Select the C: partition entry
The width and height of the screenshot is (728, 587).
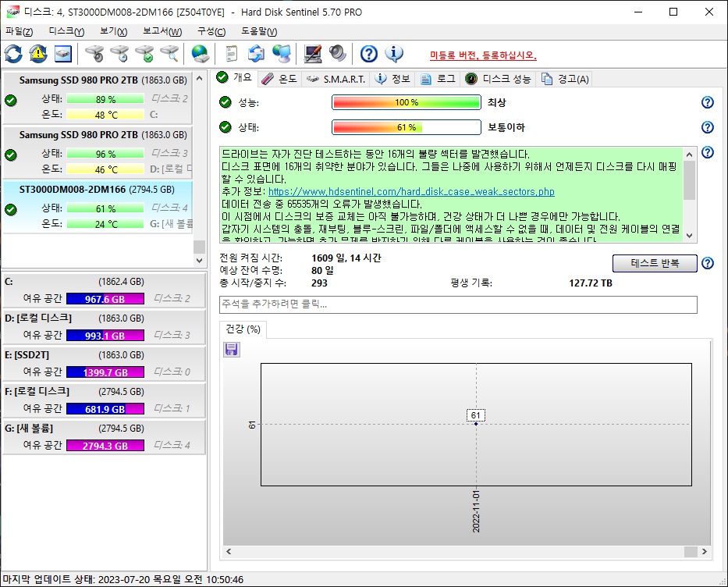(x=104, y=290)
